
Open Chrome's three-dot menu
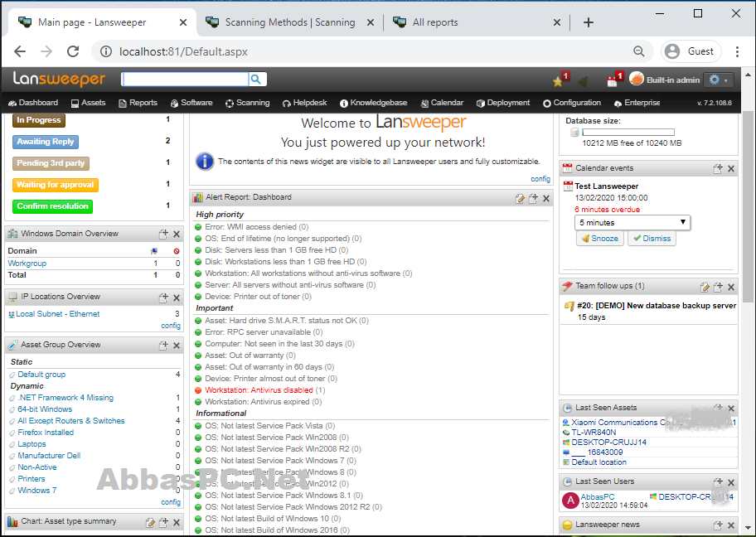(737, 51)
